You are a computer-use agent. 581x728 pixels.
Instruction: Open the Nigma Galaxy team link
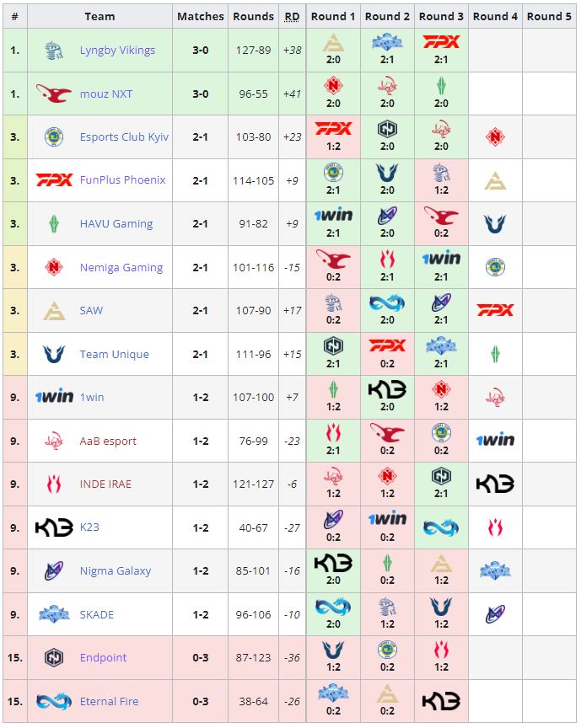click(116, 571)
